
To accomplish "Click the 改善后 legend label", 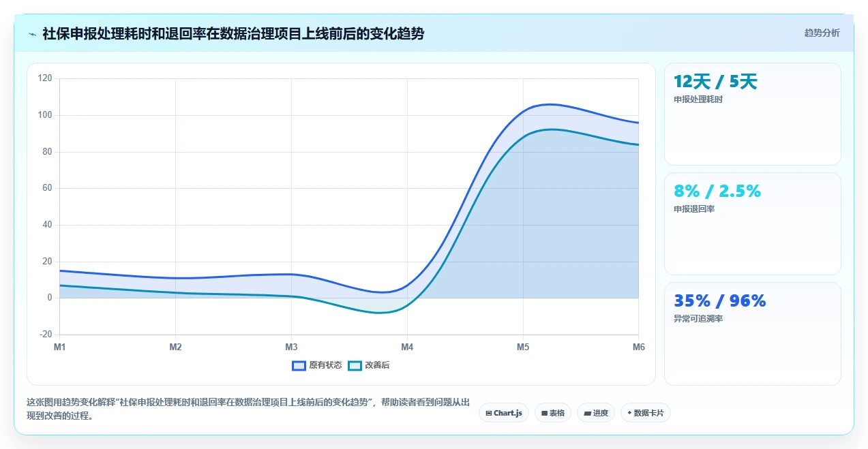I will (377, 365).
